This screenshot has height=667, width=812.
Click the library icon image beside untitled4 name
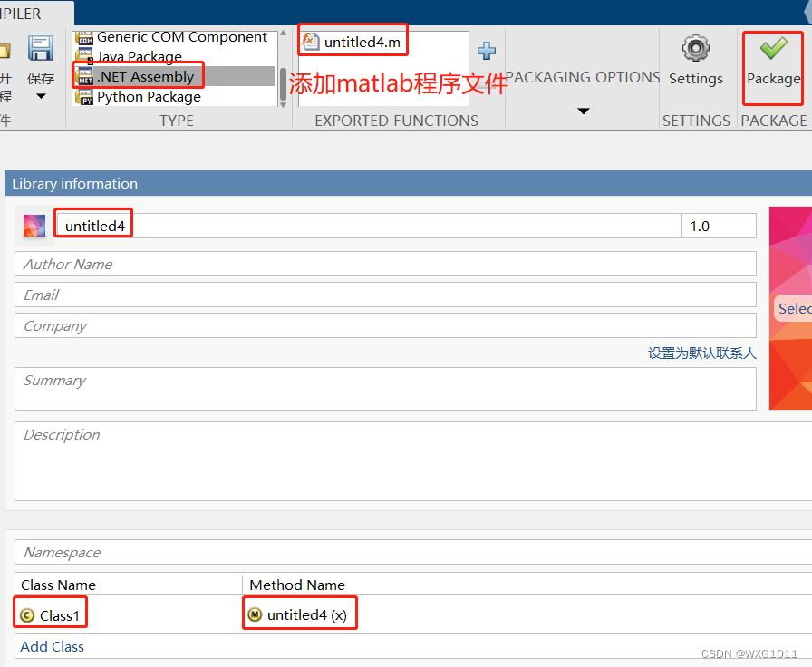pos(33,224)
